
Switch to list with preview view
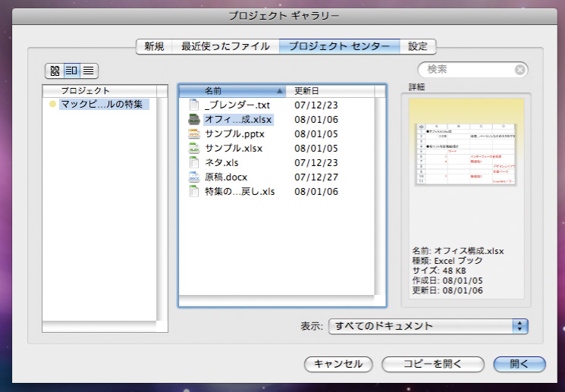coord(72,71)
